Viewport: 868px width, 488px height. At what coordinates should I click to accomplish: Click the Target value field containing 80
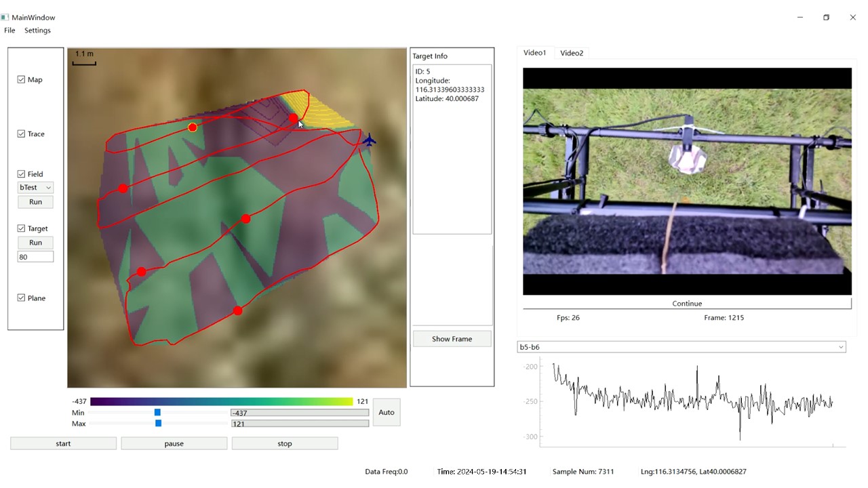(x=35, y=257)
